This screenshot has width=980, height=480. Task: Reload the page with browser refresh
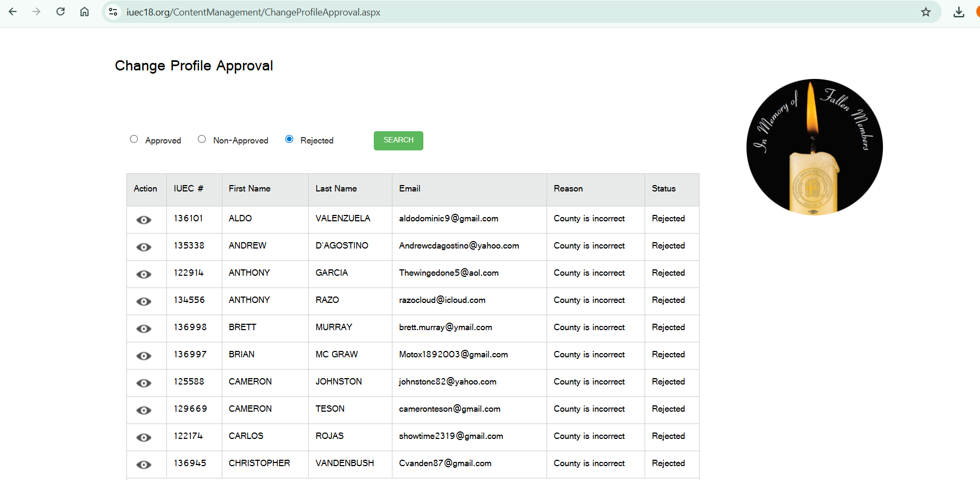tap(60, 12)
